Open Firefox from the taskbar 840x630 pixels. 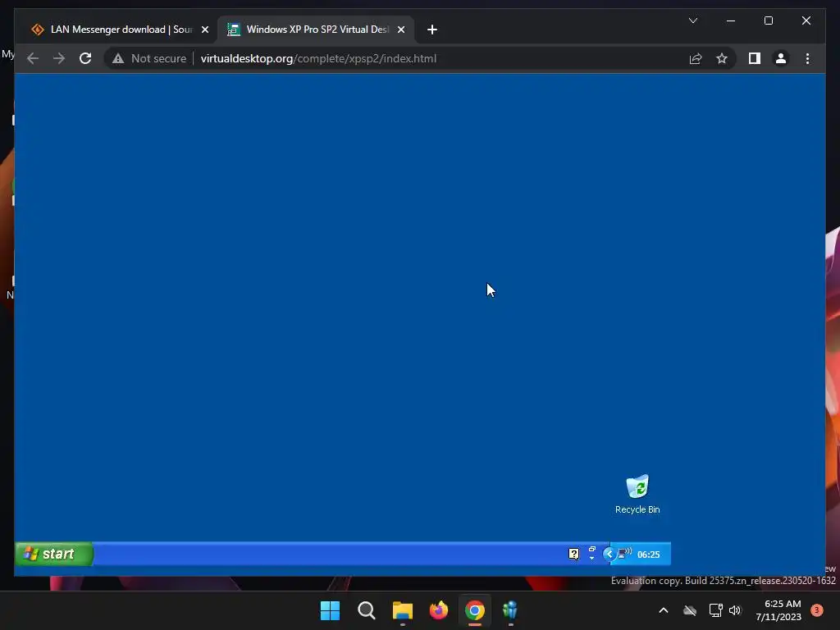tap(439, 610)
